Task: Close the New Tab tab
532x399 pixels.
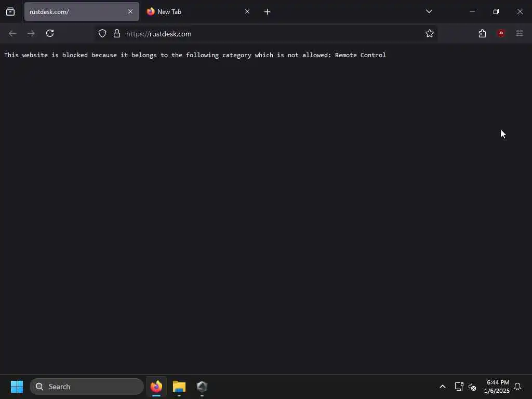Action: [x=247, y=11]
